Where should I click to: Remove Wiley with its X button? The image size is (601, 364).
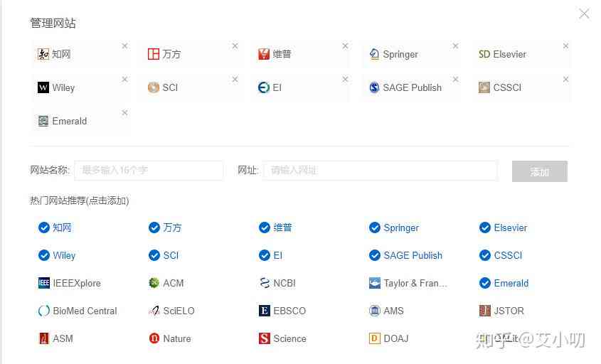pyautogui.click(x=124, y=80)
